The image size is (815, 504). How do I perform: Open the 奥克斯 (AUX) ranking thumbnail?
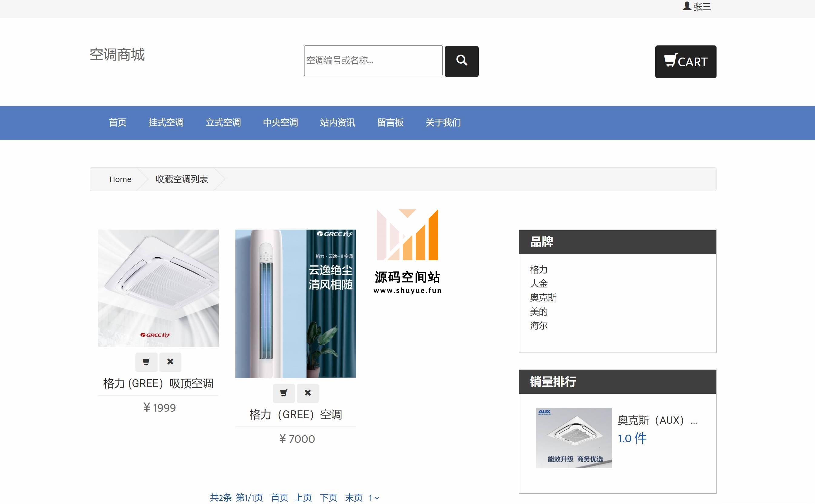574,438
